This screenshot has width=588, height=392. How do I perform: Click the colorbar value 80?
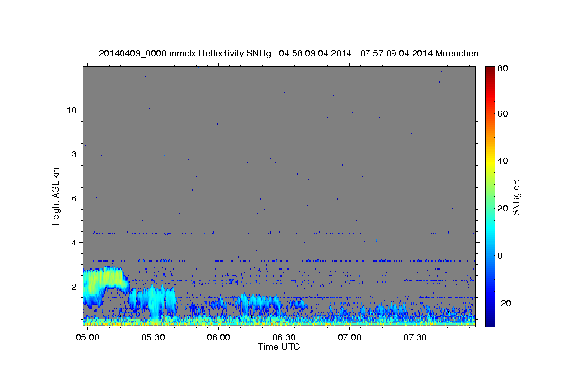pyautogui.click(x=502, y=69)
